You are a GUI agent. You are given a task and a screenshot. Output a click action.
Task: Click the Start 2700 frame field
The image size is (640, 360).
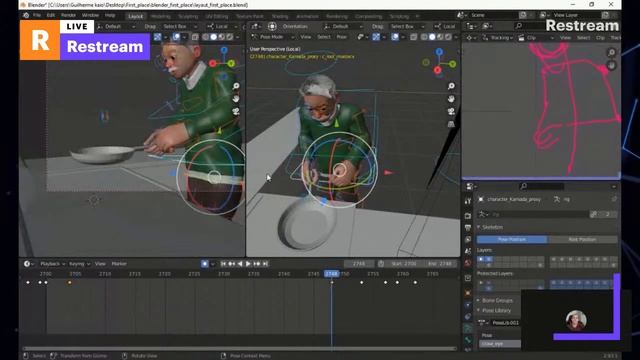click(404, 264)
